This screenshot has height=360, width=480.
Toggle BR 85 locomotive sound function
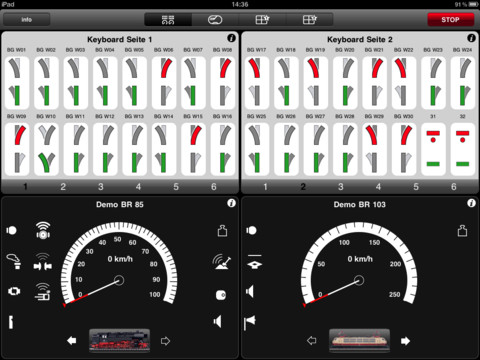(43, 231)
